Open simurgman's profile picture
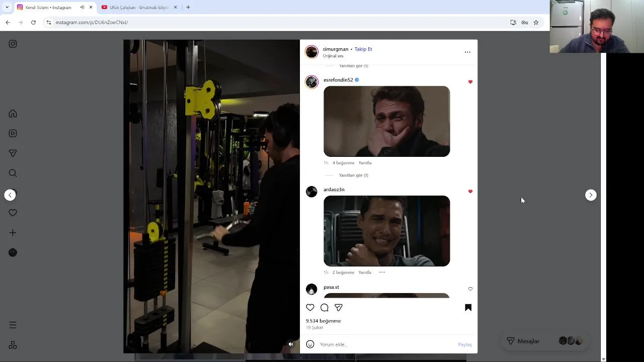This screenshot has height=362, width=644. click(x=311, y=52)
